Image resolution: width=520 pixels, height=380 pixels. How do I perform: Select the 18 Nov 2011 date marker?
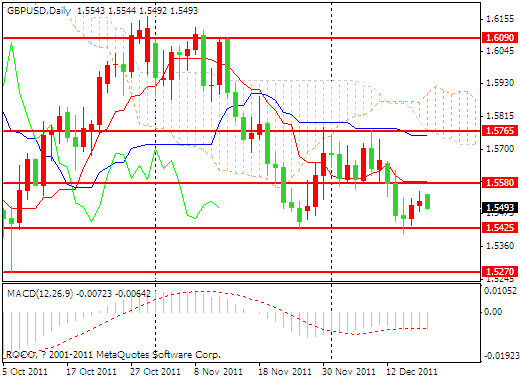pyautogui.click(x=285, y=372)
